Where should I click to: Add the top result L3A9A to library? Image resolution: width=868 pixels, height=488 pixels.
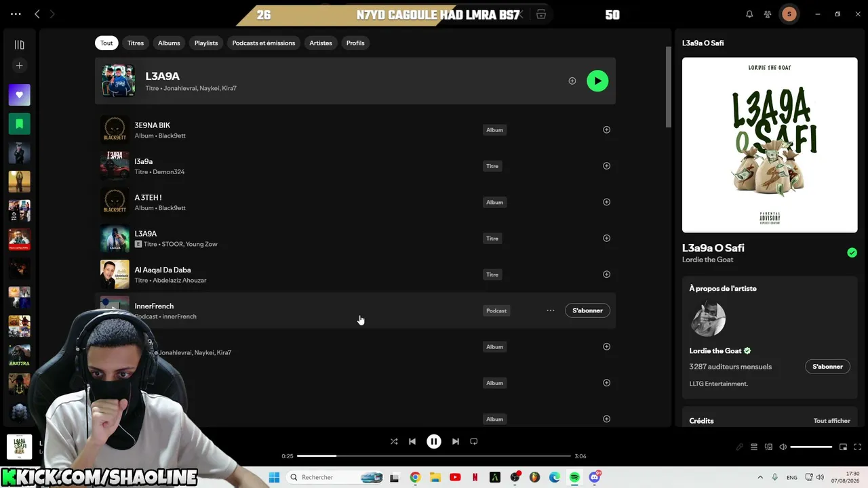(x=572, y=81)
